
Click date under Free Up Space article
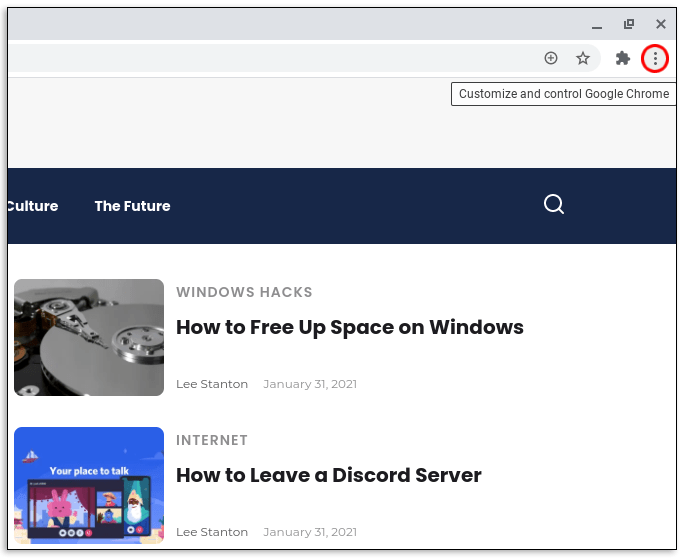pyautogui.click(x=310, y=384)
